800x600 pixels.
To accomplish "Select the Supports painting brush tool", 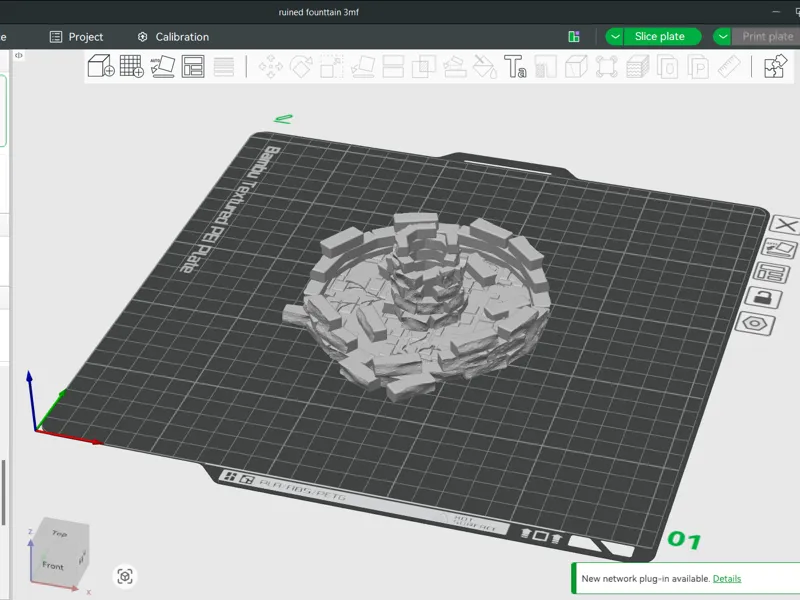I will pyautogui.click(x=454, y=67).
